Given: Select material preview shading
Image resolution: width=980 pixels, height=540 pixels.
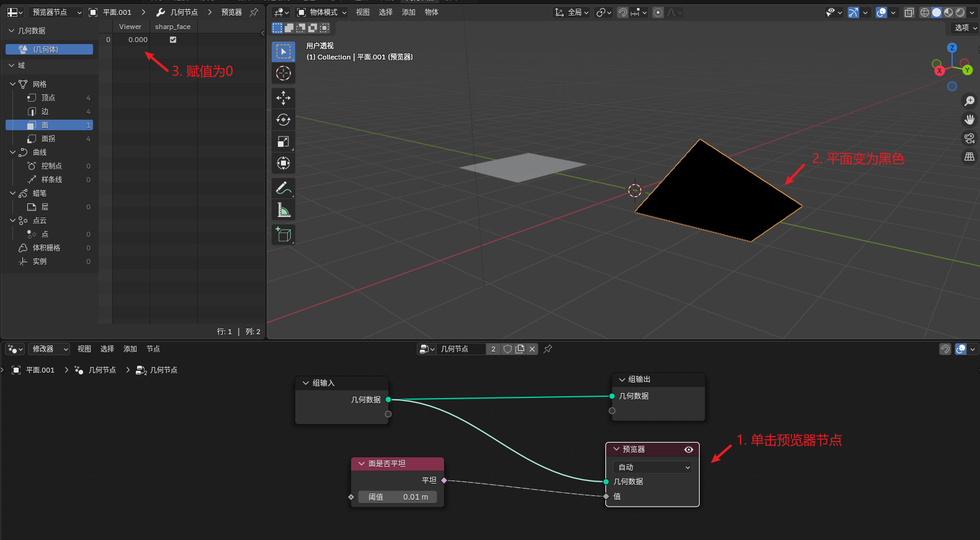Looking at the screenshot, I should tap(948, 12).
